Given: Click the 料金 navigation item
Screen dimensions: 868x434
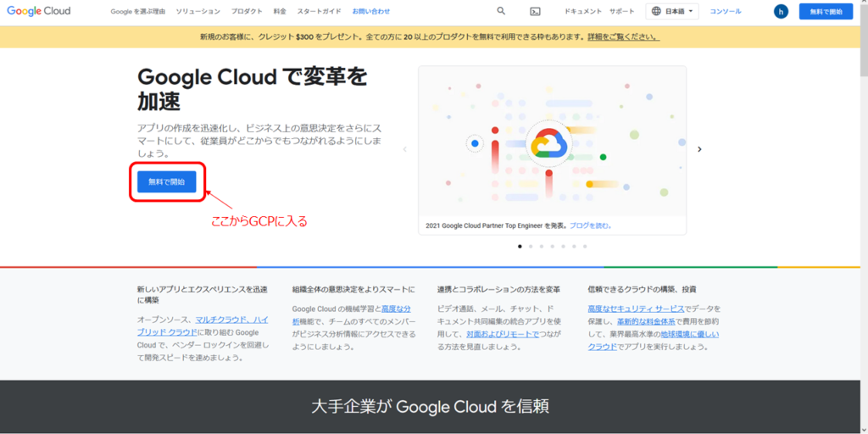Looking at the screenshot, I should pyautogui.click(x=280, y=12).
